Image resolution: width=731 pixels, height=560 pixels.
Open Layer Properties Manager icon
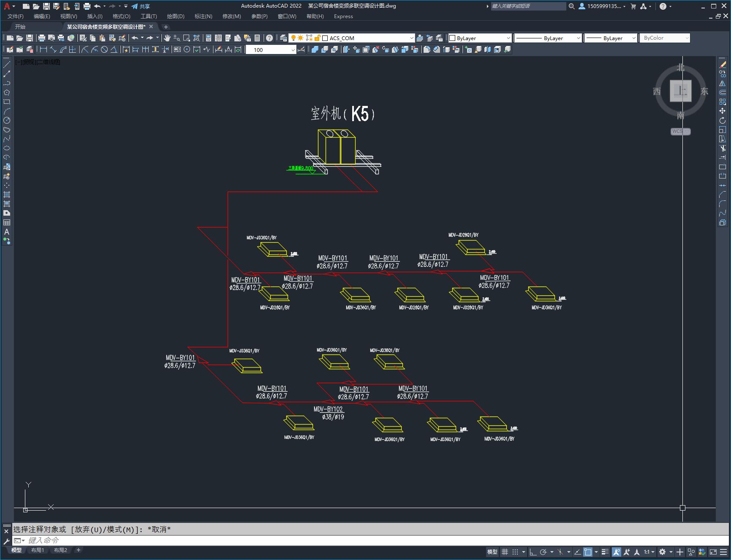(283, 38)
